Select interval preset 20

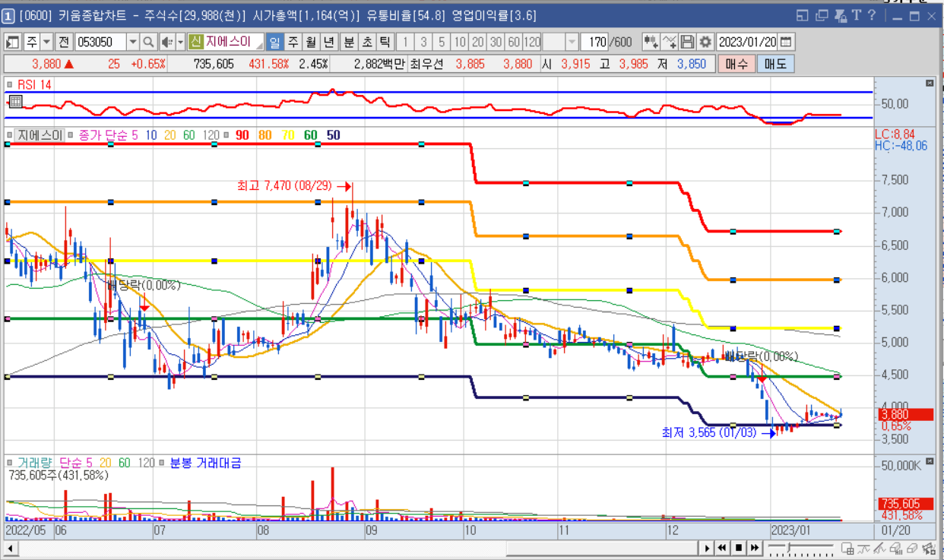click(x=478, y=42)
